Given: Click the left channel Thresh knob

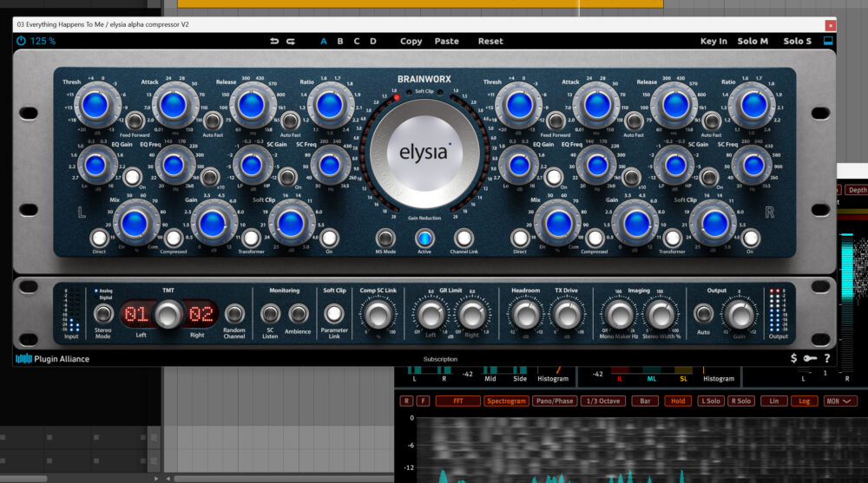Looking at the screenshot, I should [95, 105].
